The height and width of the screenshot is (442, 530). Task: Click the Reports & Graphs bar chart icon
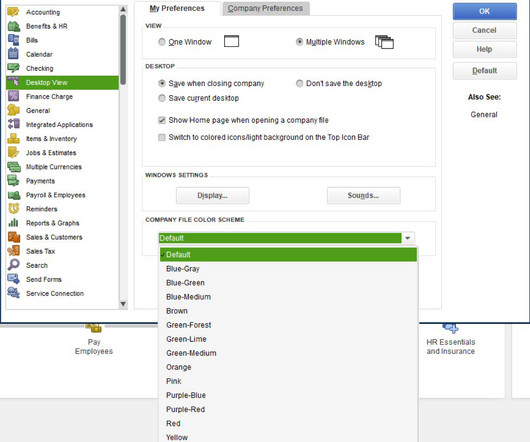click(14, 223)
